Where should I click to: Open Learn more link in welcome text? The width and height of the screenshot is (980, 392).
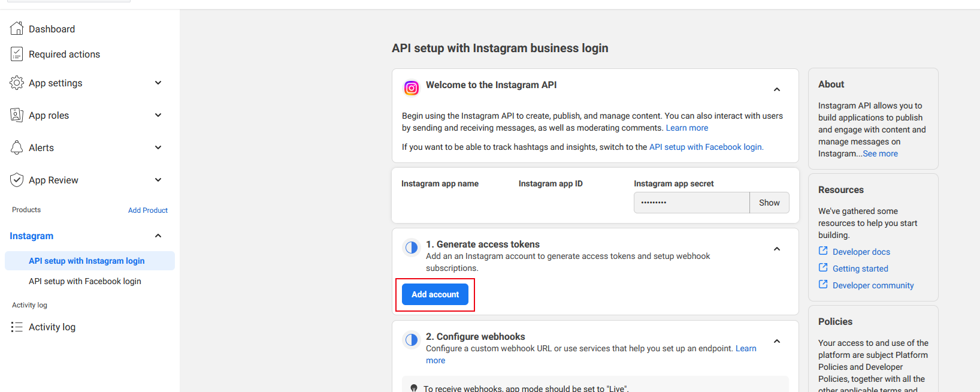pyautogui.click(x=687, y=128)
